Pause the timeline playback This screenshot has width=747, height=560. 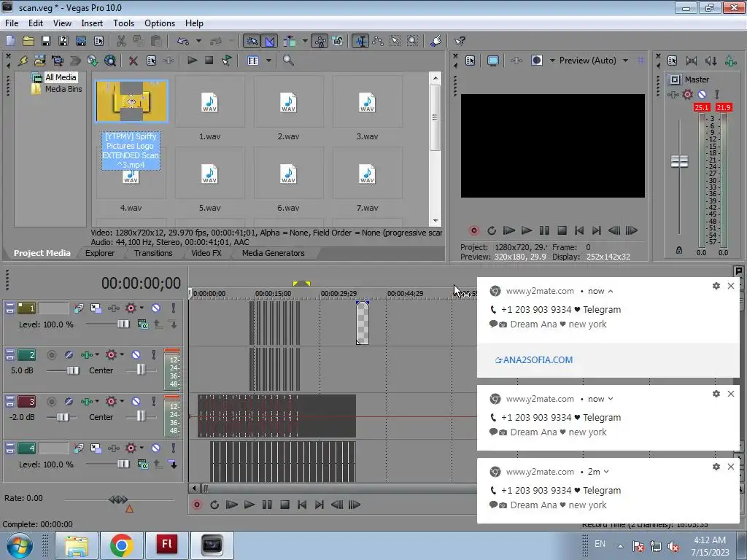tap(267, 505)
